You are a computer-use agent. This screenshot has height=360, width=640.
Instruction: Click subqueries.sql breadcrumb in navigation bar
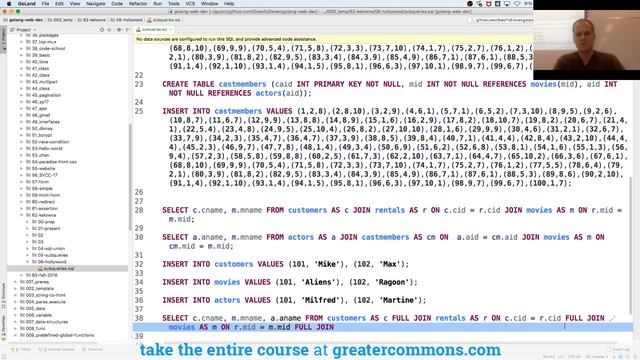click(164, 20)
